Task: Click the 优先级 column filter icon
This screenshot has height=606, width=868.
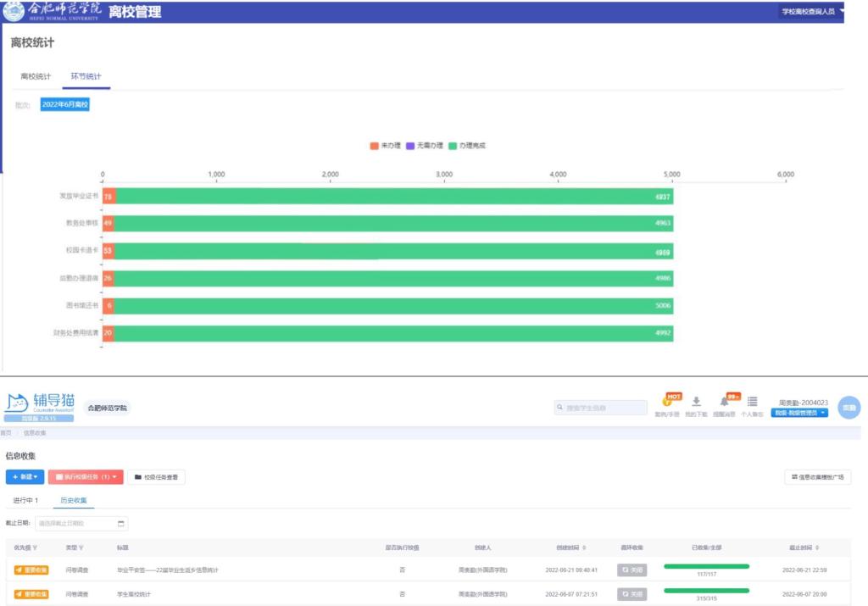Action: (35, 548)
